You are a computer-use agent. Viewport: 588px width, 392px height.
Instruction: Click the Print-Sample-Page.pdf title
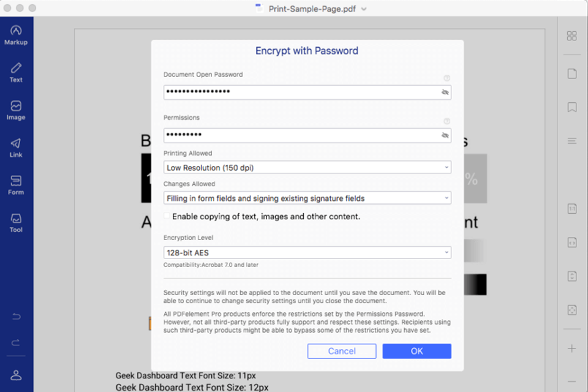[x=312, y=9]
